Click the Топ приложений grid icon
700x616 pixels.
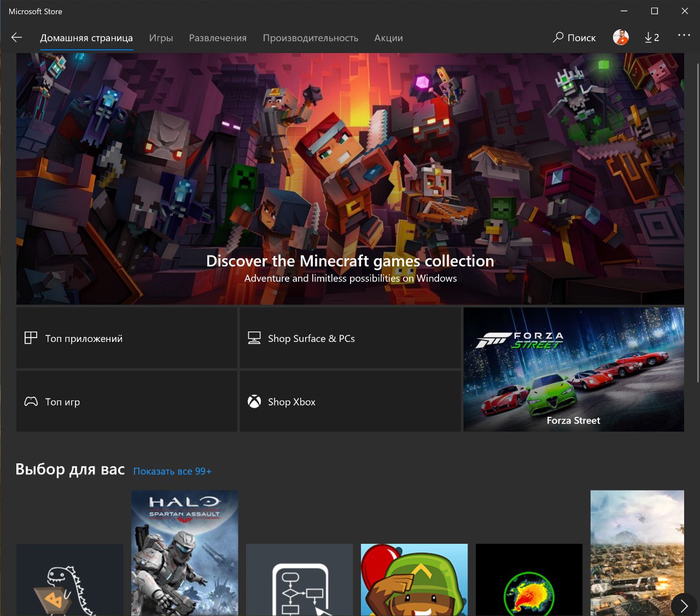31,338
